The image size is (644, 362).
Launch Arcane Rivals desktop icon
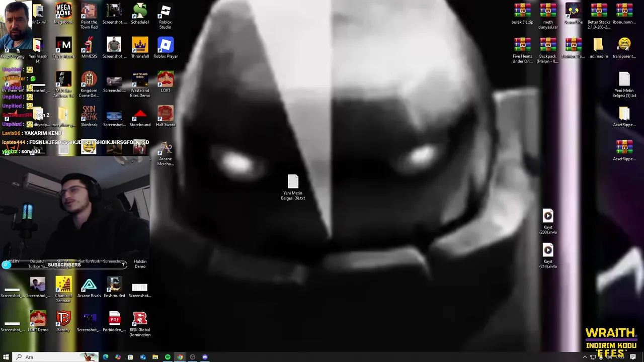pyautogui.click(x=89, y=287)
